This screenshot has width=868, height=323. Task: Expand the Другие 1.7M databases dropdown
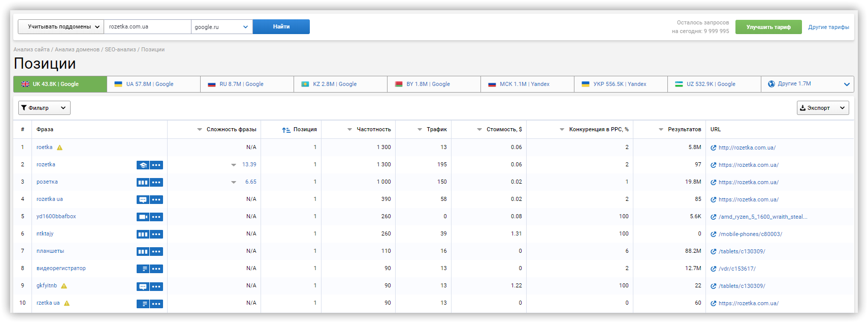(x=808, y=84)
